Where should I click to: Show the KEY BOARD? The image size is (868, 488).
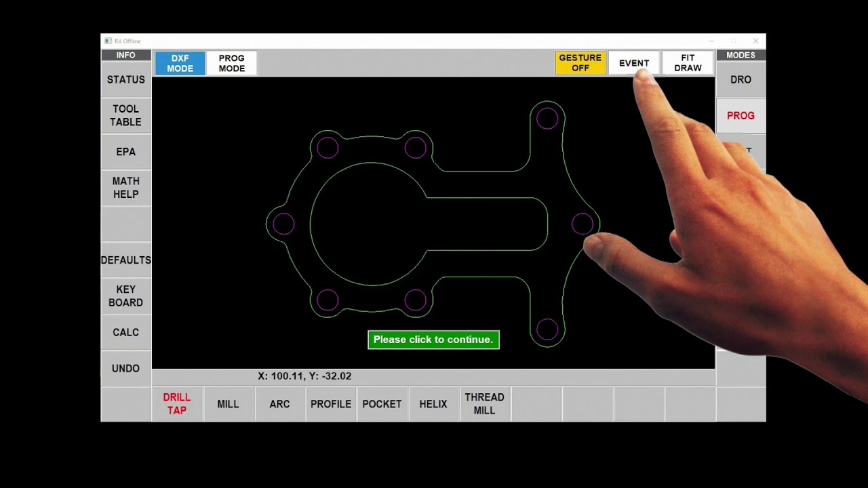pyautogui.click(x=126, y=296)
